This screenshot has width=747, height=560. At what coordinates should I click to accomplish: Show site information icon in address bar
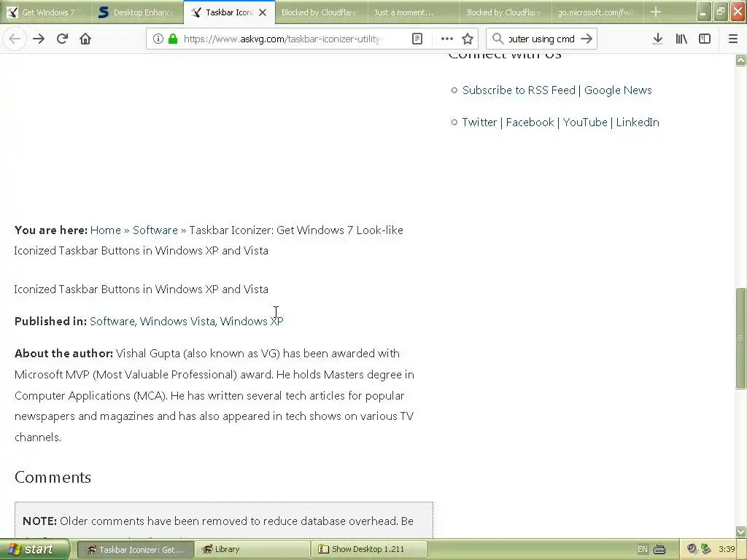coord(158,39)
